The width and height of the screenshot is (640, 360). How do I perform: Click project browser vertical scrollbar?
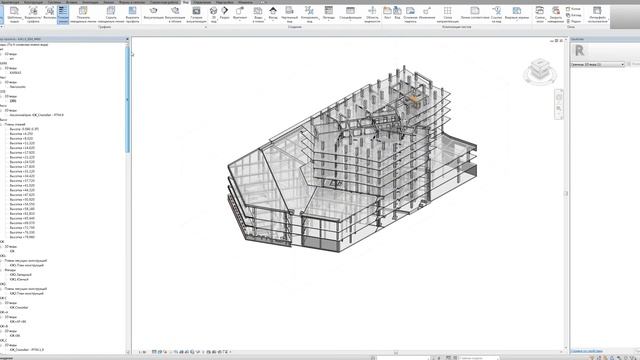click(127, 100)
